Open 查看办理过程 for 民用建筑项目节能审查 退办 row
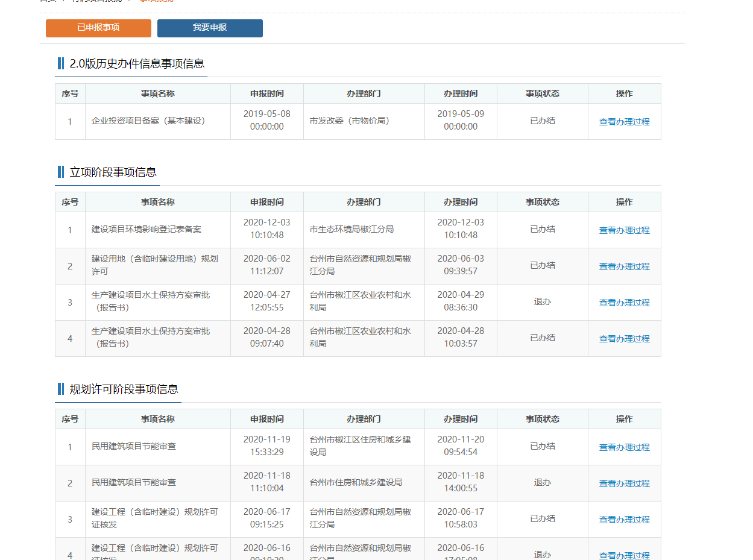753x560 pixels. [x=624, y=483]
